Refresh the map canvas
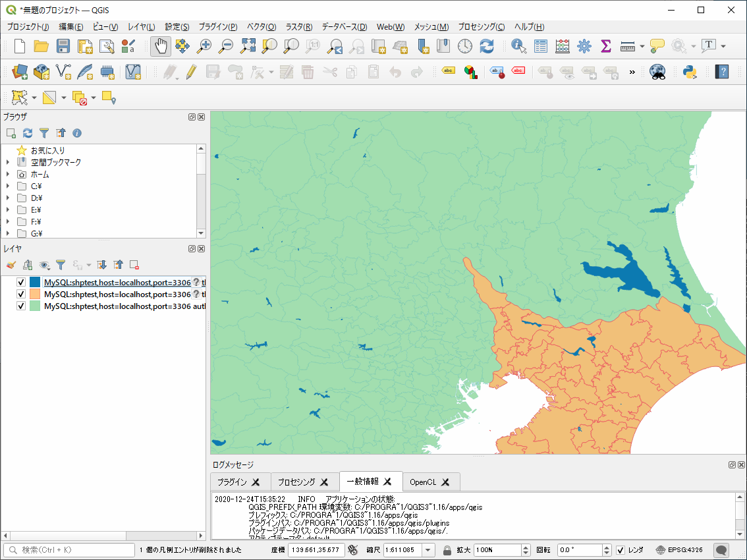The width and height of the screenshot is (747, 560). (486, 46)
